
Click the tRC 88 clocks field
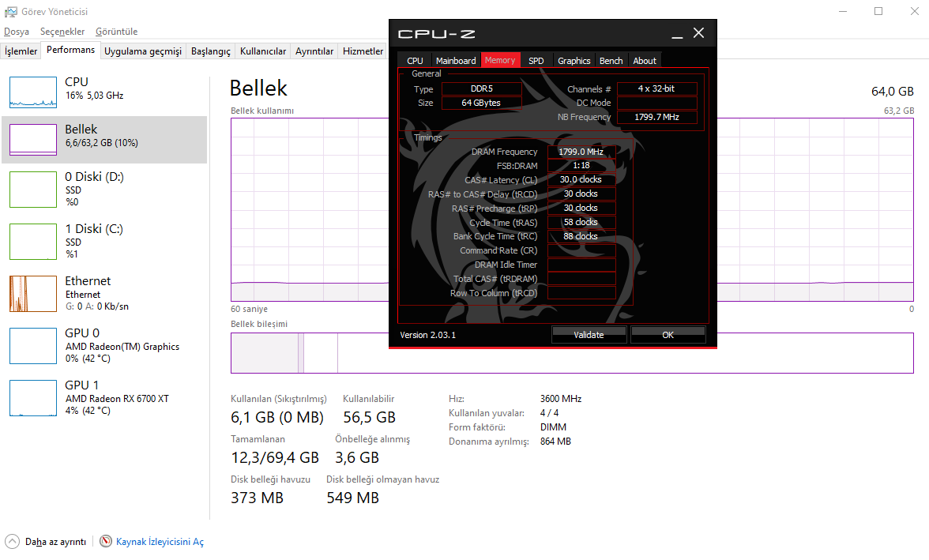(x=581, y=236)
